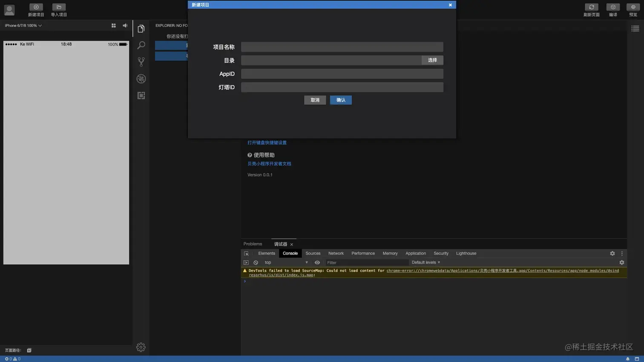Switch to the Memory devtools tab
644x362 pixels.
[x=390, y=254]
